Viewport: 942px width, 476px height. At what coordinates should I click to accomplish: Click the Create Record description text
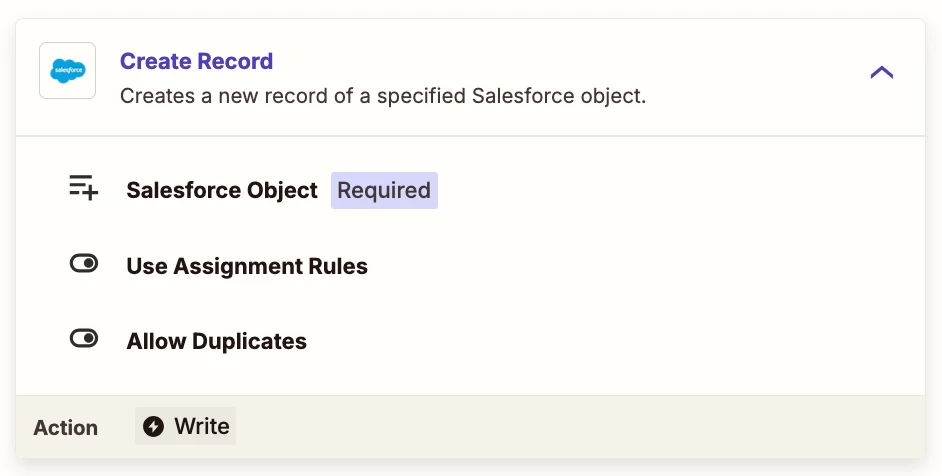[383, 96]
